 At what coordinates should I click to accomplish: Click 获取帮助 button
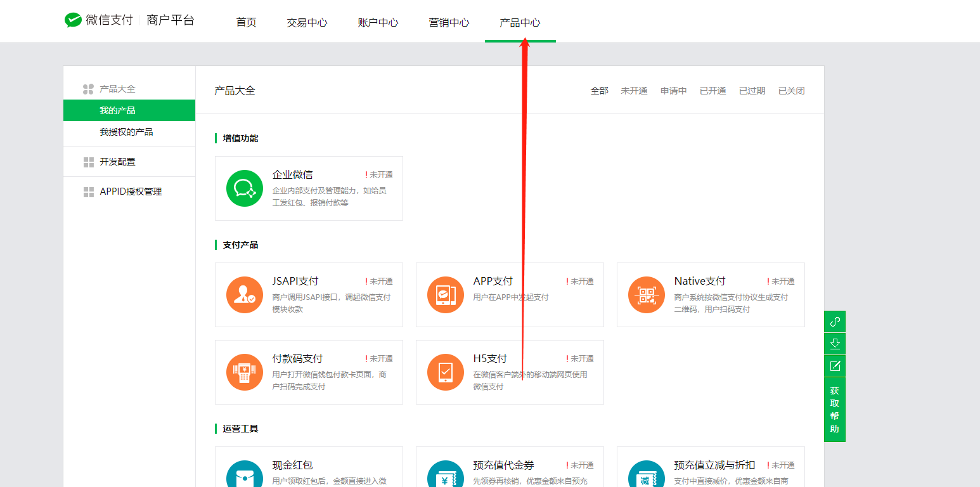pyautogui.click(x=835, y=410)
